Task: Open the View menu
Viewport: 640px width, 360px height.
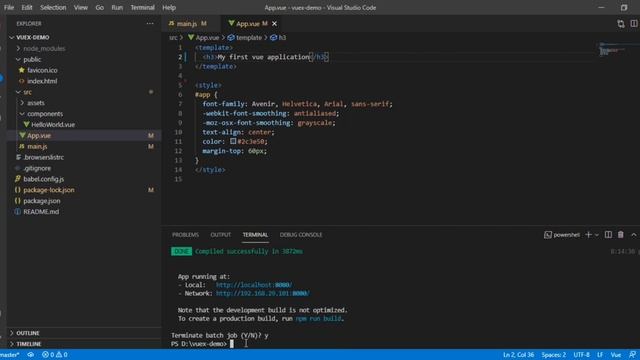Action: pyautogui.click(x=81, y=7)
